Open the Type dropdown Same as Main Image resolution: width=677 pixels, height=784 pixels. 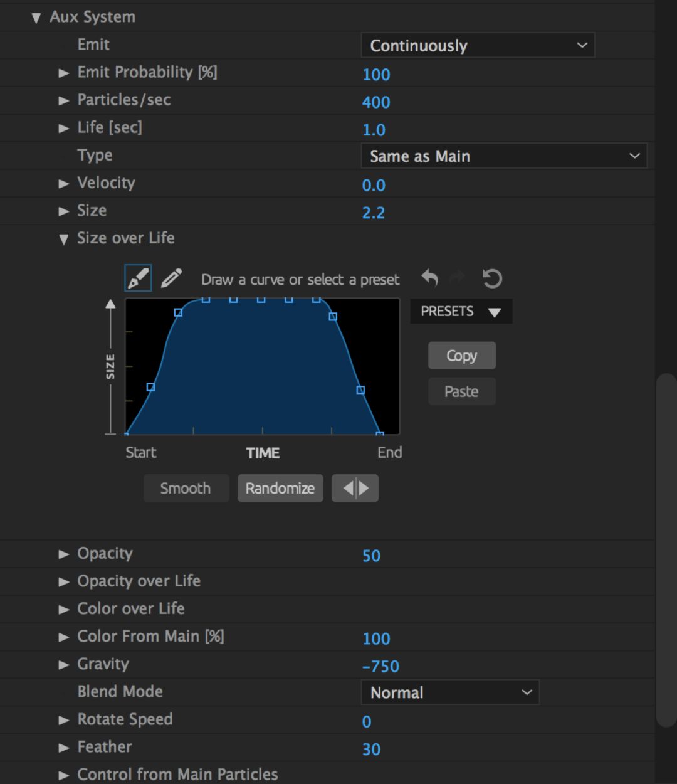(x=504, y=156)
